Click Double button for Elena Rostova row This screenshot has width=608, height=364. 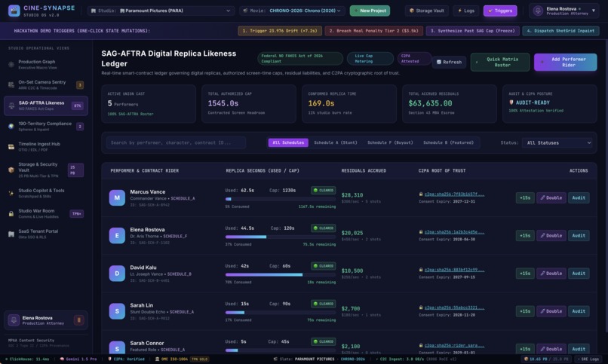coord(551,236)
